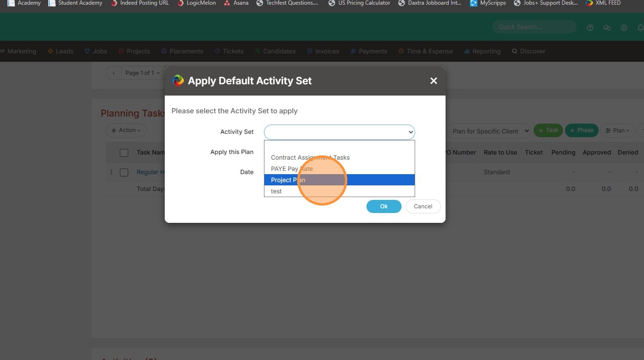Confirm with the Ok button

coord(384,206)
